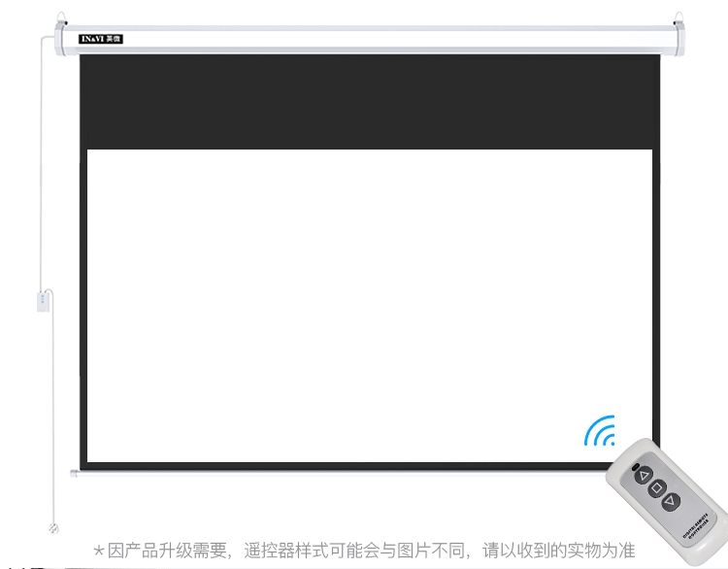Click the blue wireless signal icon
Viewport: 728px width, 569px height.
tap(600, 430)
